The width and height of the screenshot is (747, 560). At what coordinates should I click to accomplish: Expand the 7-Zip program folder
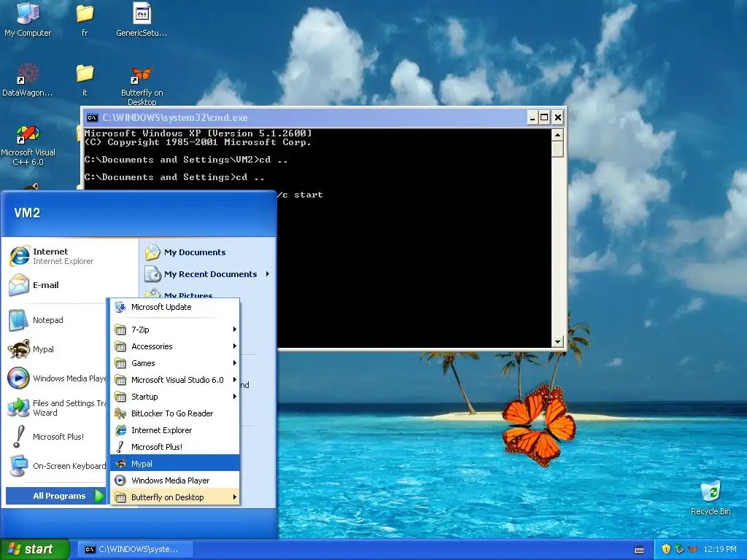point(175,329)
